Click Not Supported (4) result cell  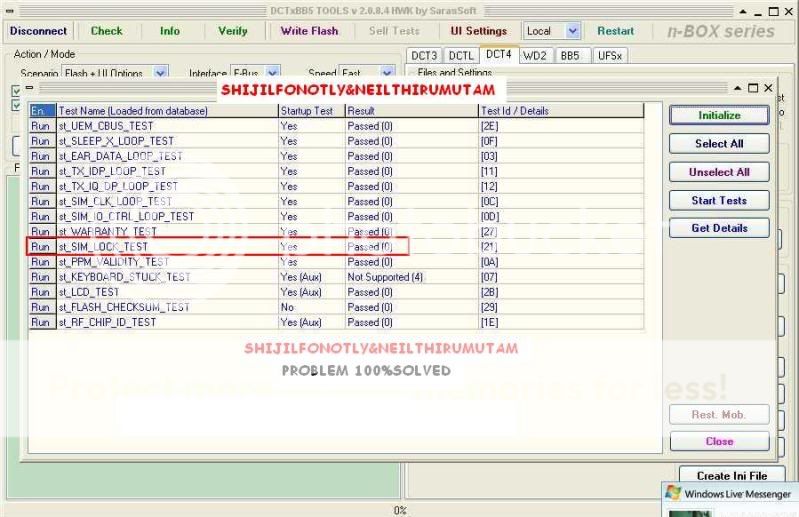coord(411,277)
